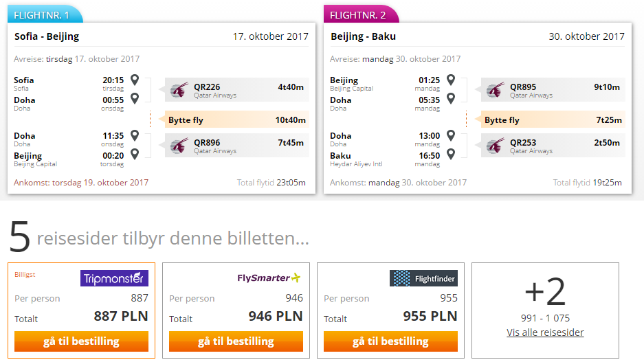The image size is (644, 362).
Task: Go to booking on Flightfinder for 955 PLN
Action: point(390,341)
